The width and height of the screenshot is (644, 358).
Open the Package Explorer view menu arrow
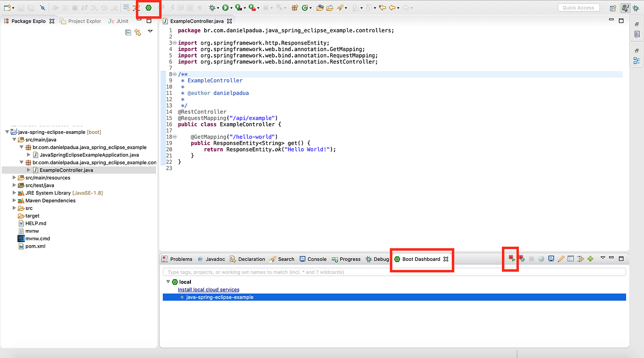point(150,31)
